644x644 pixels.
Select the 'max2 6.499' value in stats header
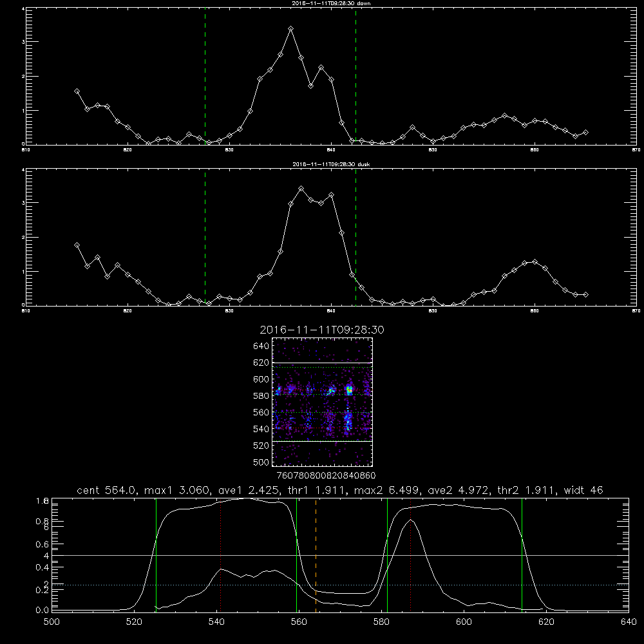pos(387,490)
